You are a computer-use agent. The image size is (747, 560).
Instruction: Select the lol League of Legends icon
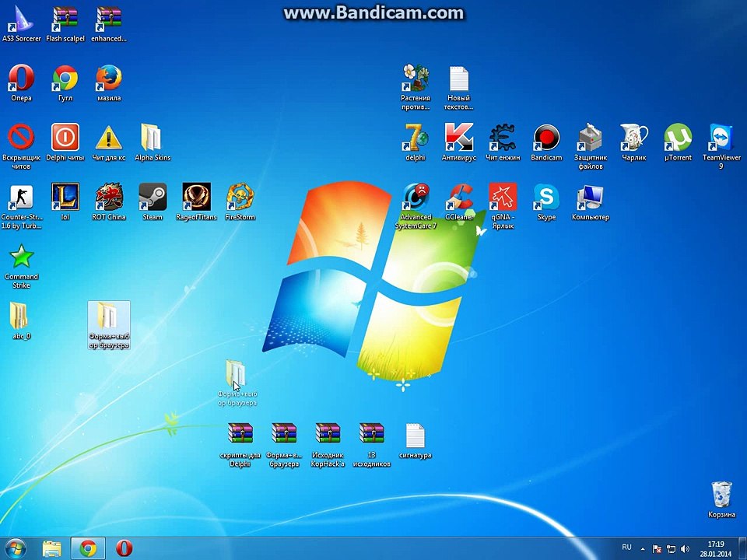65,201
